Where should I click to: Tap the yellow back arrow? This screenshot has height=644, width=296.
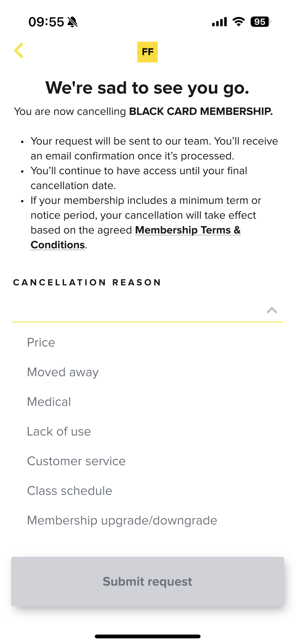pos(19,50)
